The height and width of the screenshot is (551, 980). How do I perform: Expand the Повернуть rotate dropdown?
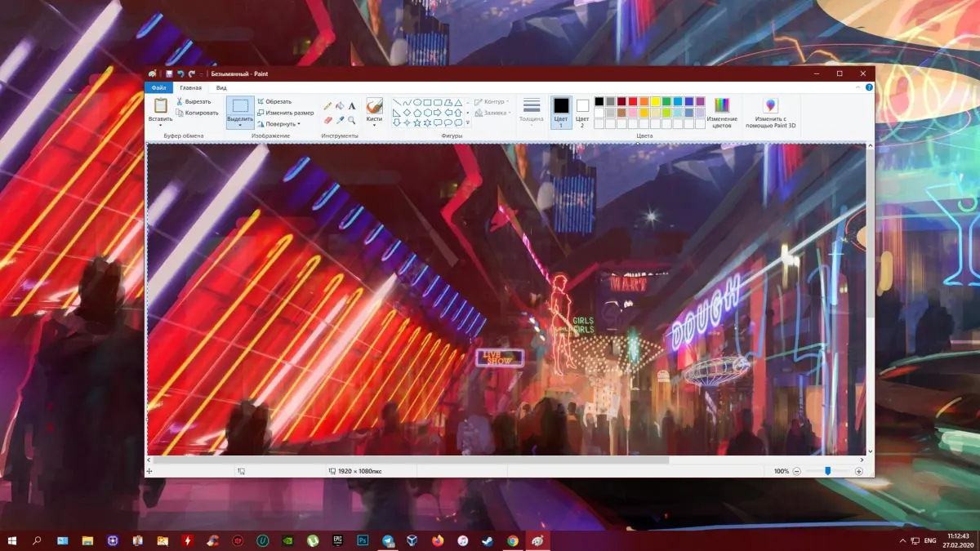click(278, 124)
